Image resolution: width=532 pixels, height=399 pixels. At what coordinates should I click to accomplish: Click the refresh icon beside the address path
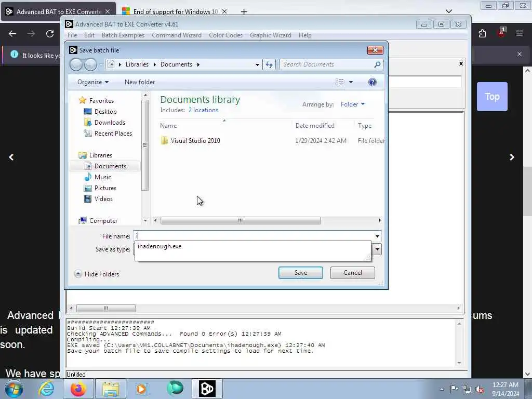(x=269, y=64)
